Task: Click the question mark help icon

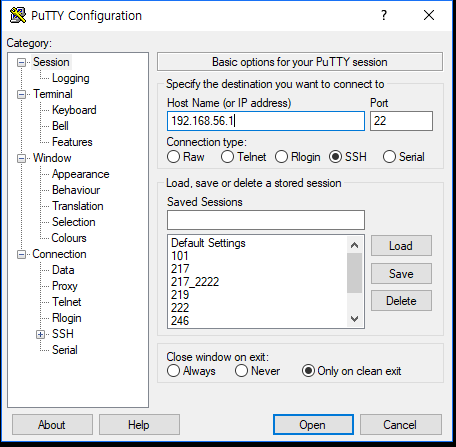Action: point(384,15)
